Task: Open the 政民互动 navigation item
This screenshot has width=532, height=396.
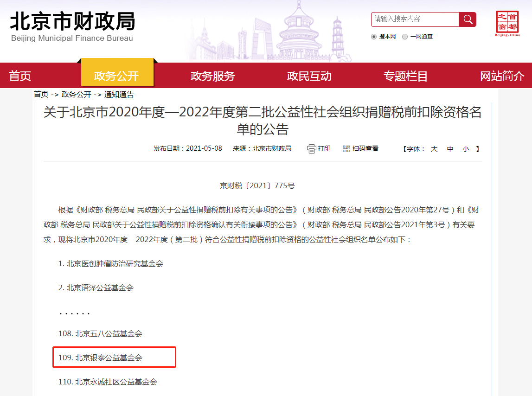Action: [x=309, y=76]
